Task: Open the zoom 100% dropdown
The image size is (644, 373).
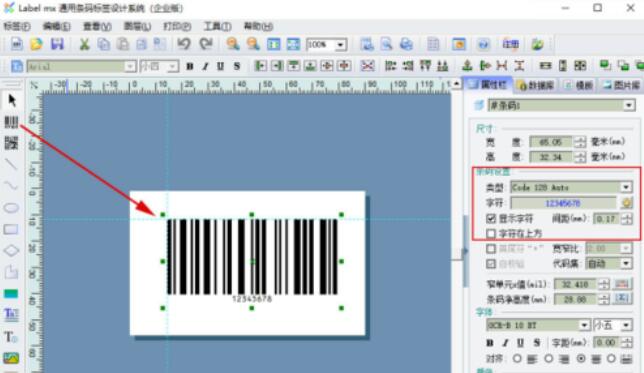Action: 340,44
